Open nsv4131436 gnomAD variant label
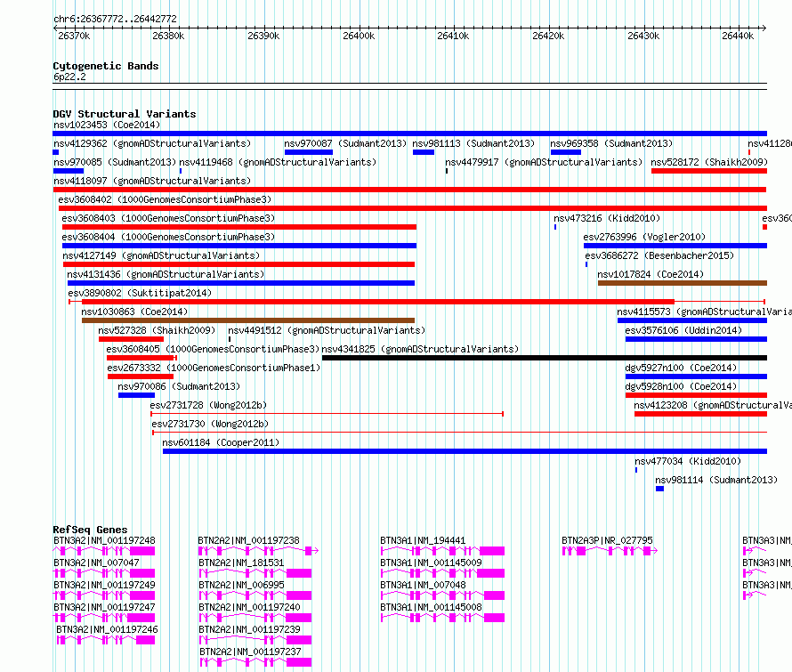 (166, 274)
